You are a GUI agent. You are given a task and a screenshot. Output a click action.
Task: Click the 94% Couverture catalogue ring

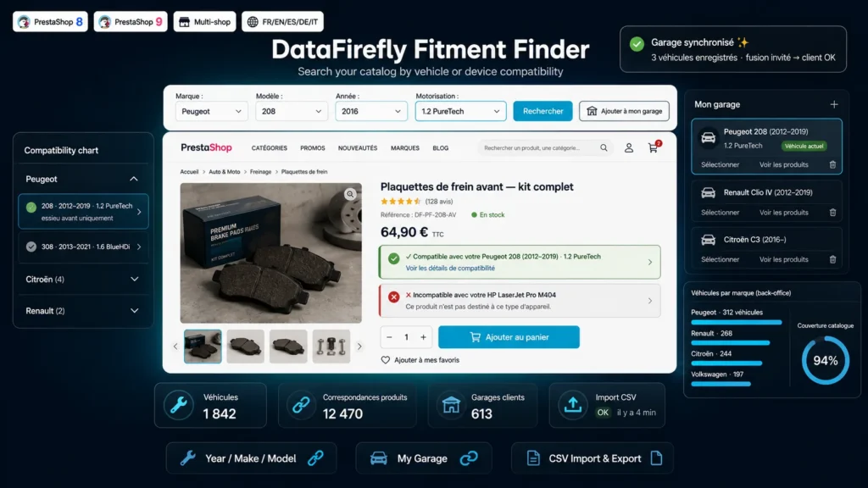(826, 361)
